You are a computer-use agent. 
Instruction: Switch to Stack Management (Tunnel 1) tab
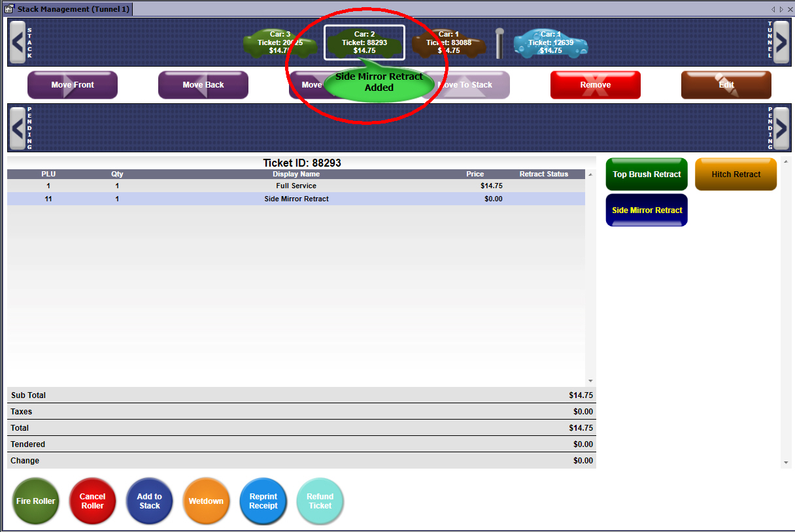69,9
